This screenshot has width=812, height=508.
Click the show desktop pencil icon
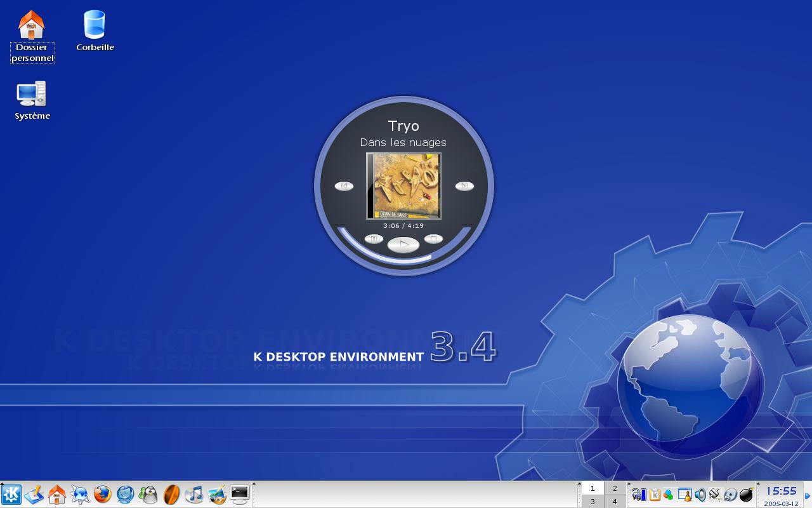tap(34, 495)
